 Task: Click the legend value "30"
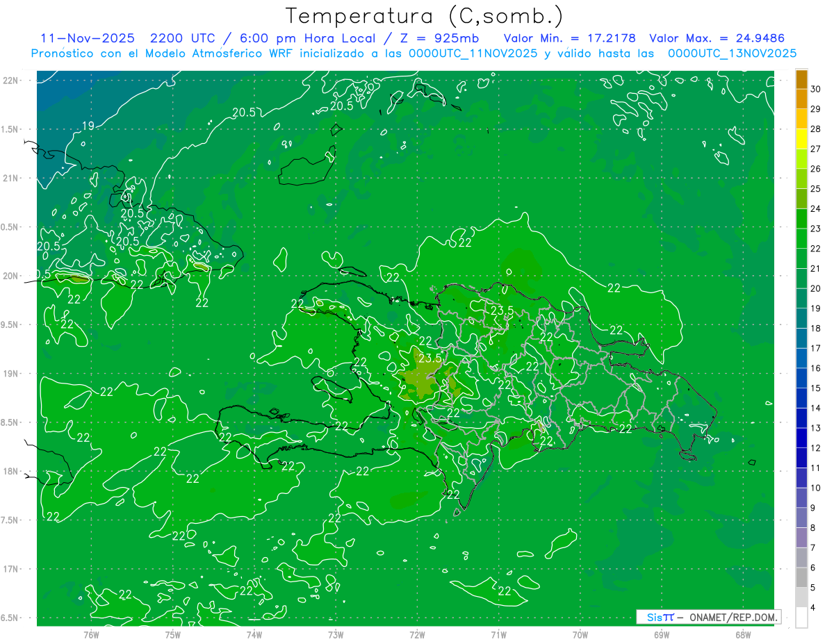pos(816,89)
